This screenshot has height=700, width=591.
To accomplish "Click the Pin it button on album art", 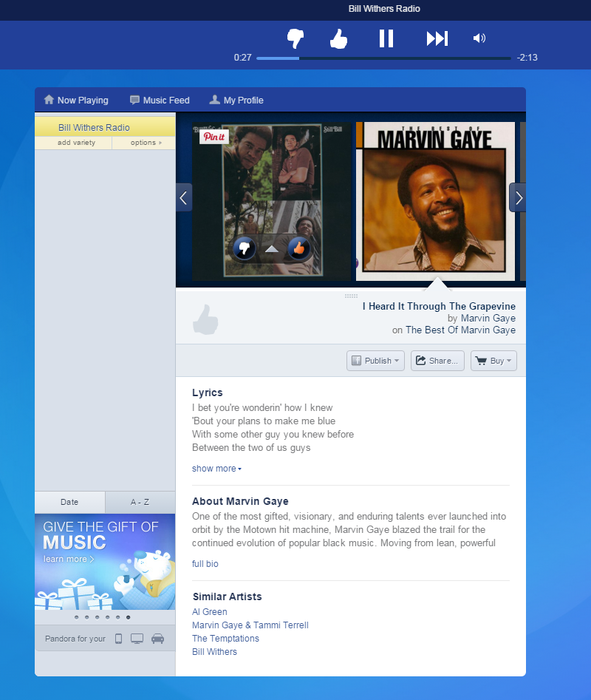I will click(214, 137).
